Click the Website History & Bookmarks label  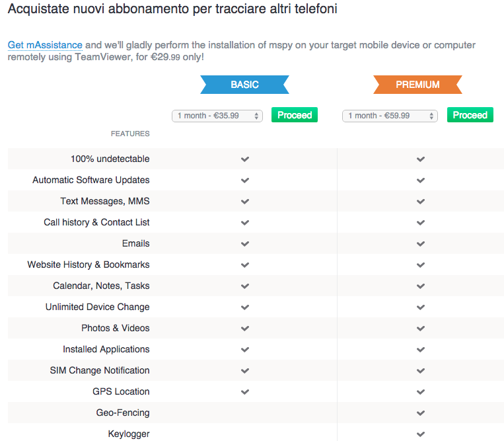coord(89,264)
